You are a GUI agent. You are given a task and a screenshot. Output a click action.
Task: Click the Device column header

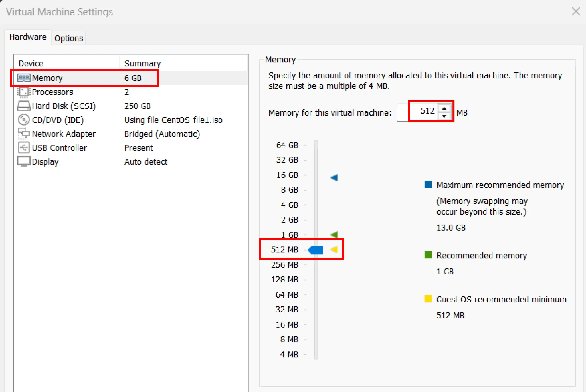click(x=31, y=63)
